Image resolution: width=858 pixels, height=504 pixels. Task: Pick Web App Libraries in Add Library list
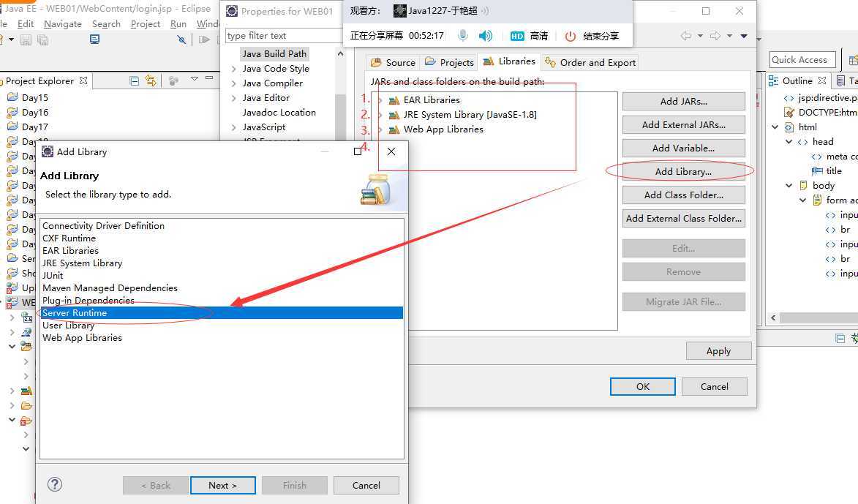pyautogui.click(x=82, y=338)
